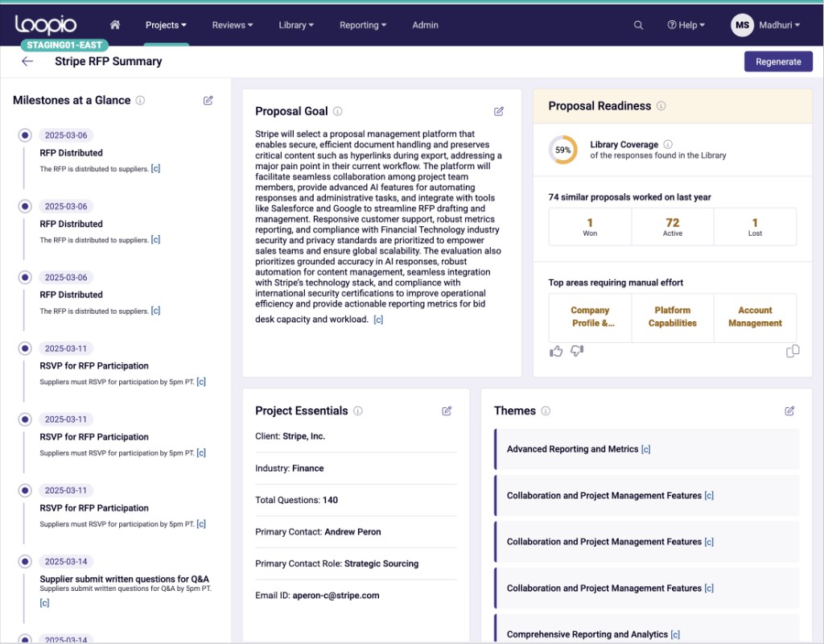Give thumbs down to Proposal Readiness
This screenshot has width=824, height=644.
[x=577, y=351]
